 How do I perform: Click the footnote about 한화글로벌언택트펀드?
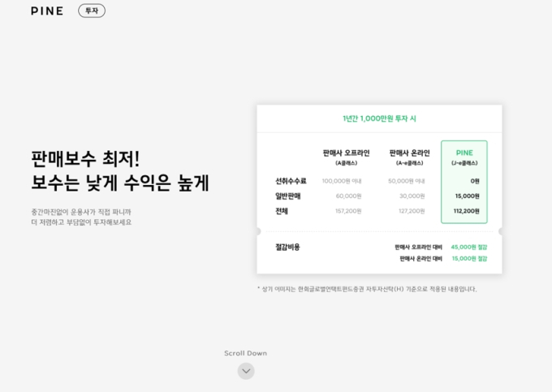(367, 289)
